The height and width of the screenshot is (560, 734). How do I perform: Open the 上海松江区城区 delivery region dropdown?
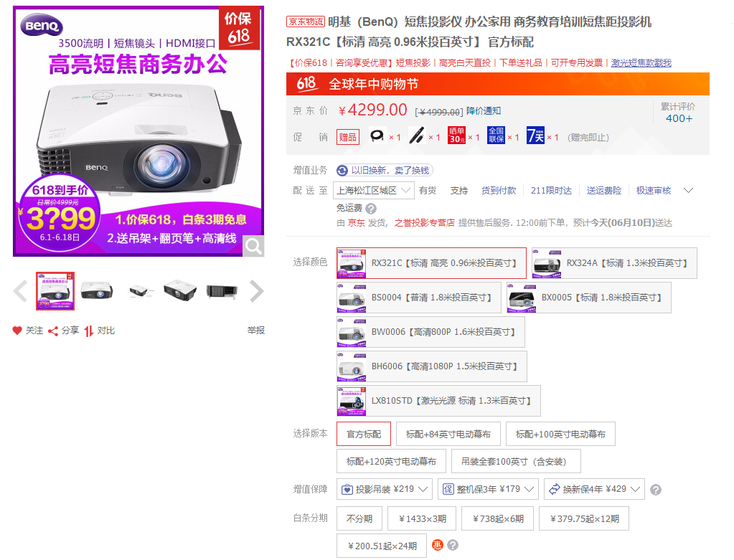click(x=374, y=191)
